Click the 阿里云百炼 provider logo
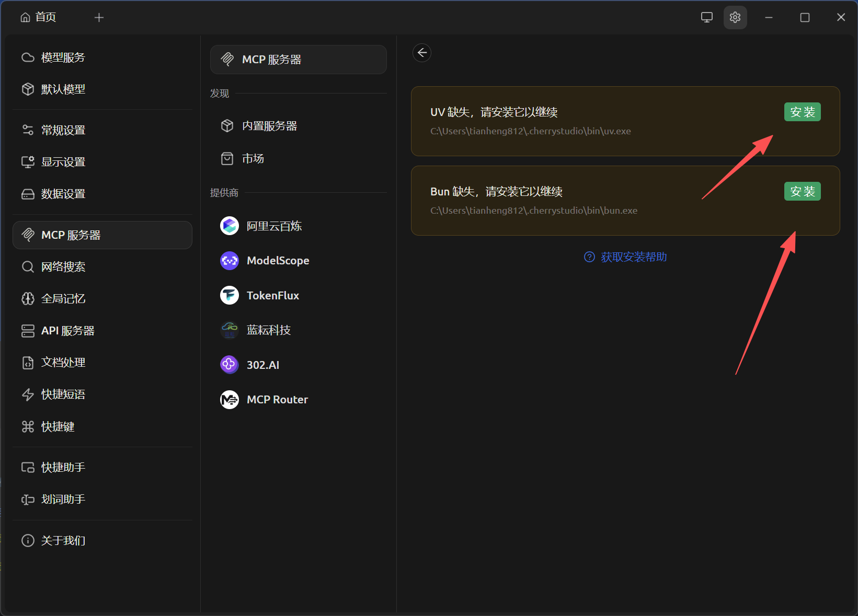The height and width of the screenshot is (616, 858). click(230, 226)
